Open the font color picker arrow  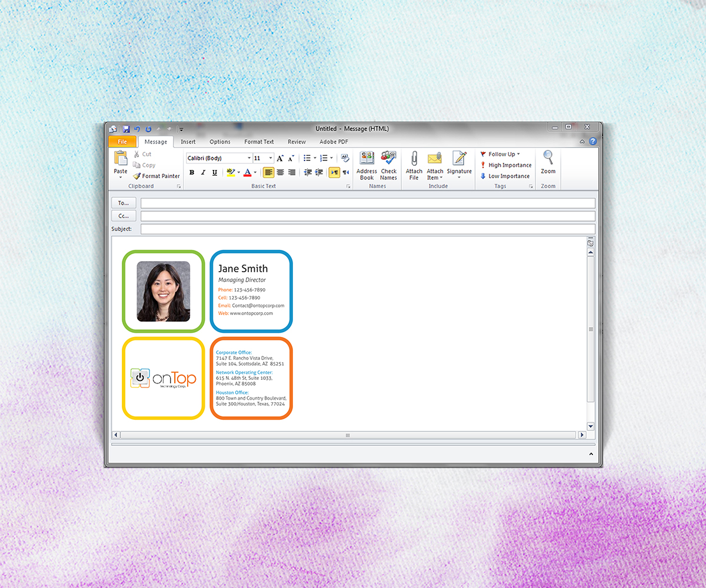(x=255, y=173)
